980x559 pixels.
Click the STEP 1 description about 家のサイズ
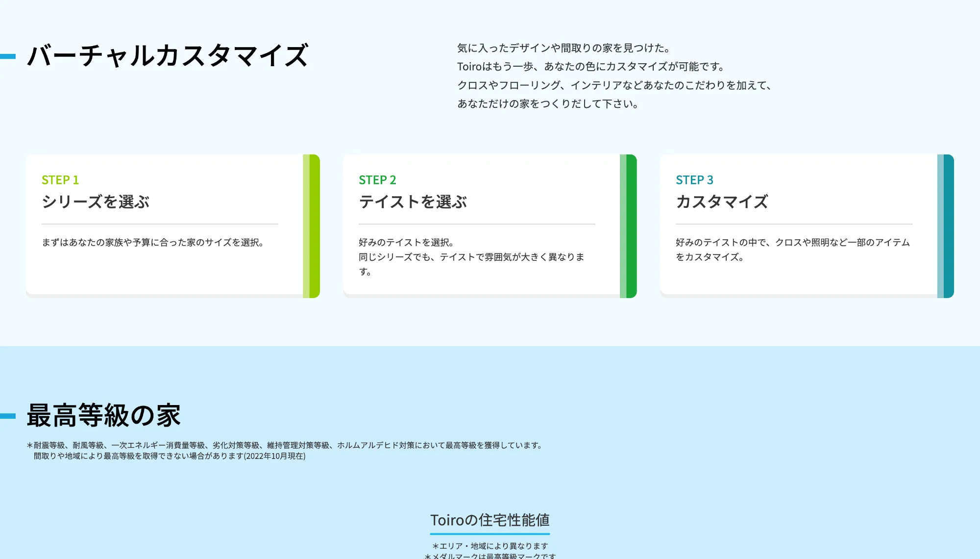coord(153,242)
